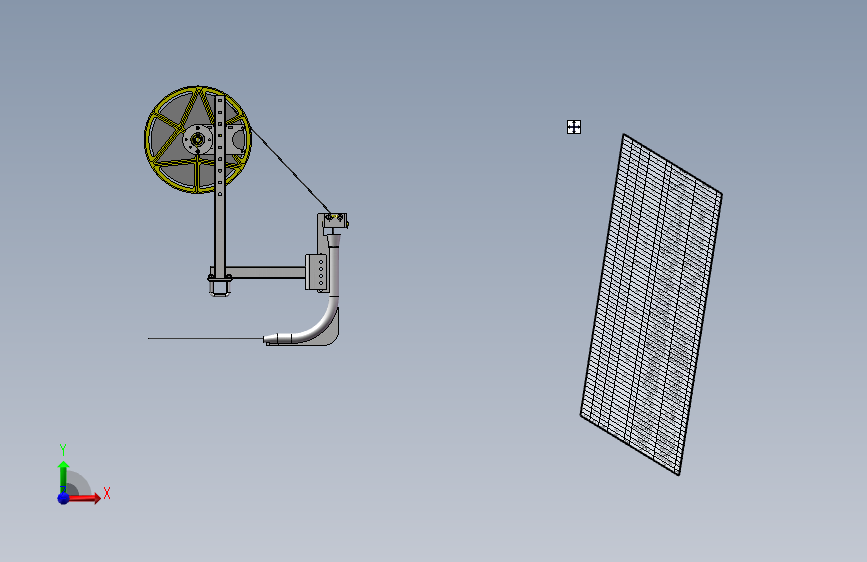Click the reel's central hub flange
The height and width of the screenshot is (562, 867).
pyautogui.click(x=197, y=139)
